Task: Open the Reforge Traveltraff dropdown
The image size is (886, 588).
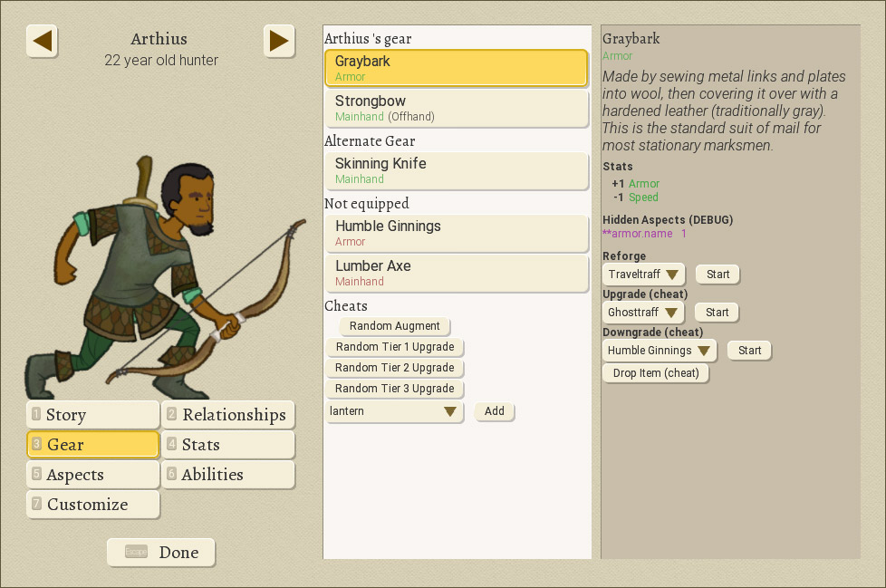Action: tap(643, 275)
